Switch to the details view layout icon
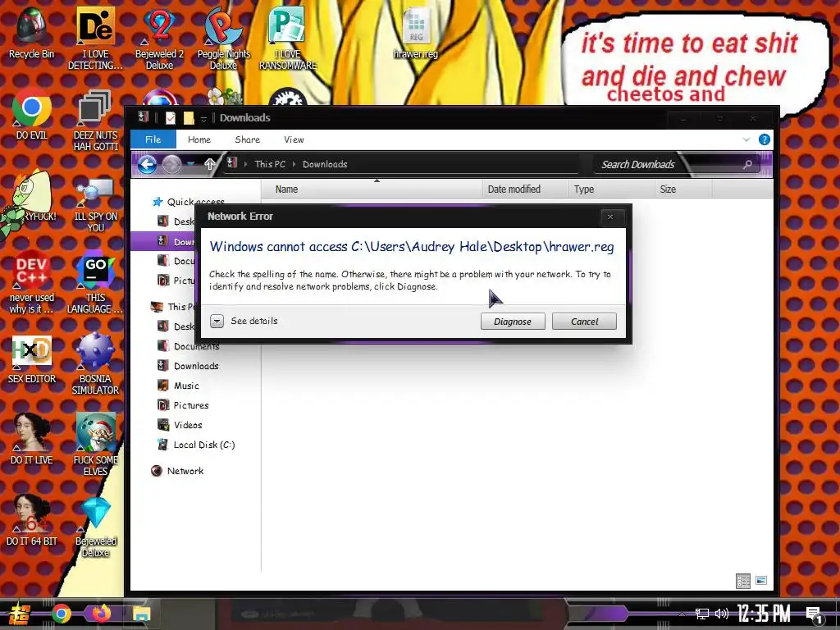The image size is (840, 630). (743, 581)
